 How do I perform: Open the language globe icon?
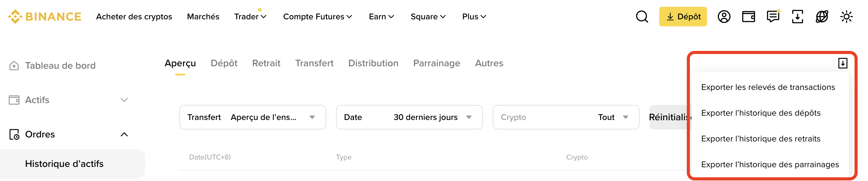point(822,17)
